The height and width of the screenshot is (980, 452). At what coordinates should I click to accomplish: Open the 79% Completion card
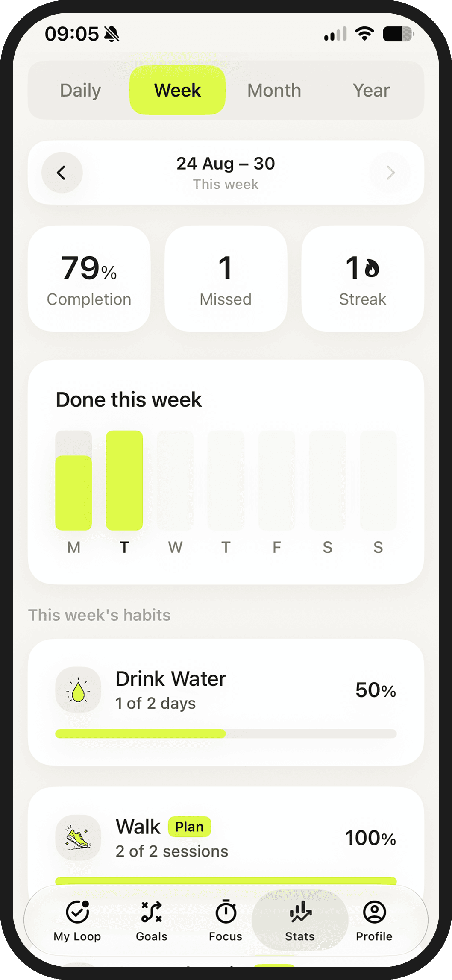[x=89, y=279]
